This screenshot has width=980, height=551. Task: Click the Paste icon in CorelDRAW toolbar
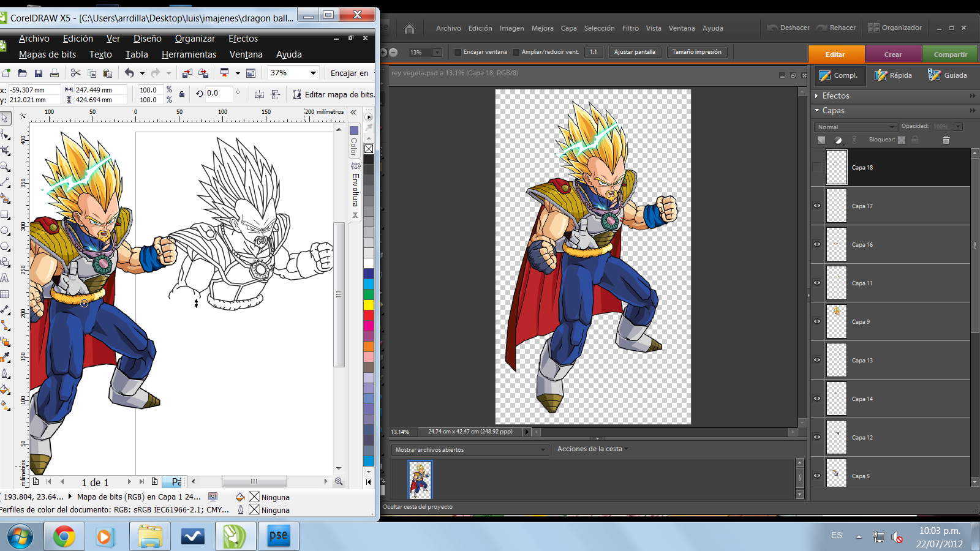click(108, 73)
